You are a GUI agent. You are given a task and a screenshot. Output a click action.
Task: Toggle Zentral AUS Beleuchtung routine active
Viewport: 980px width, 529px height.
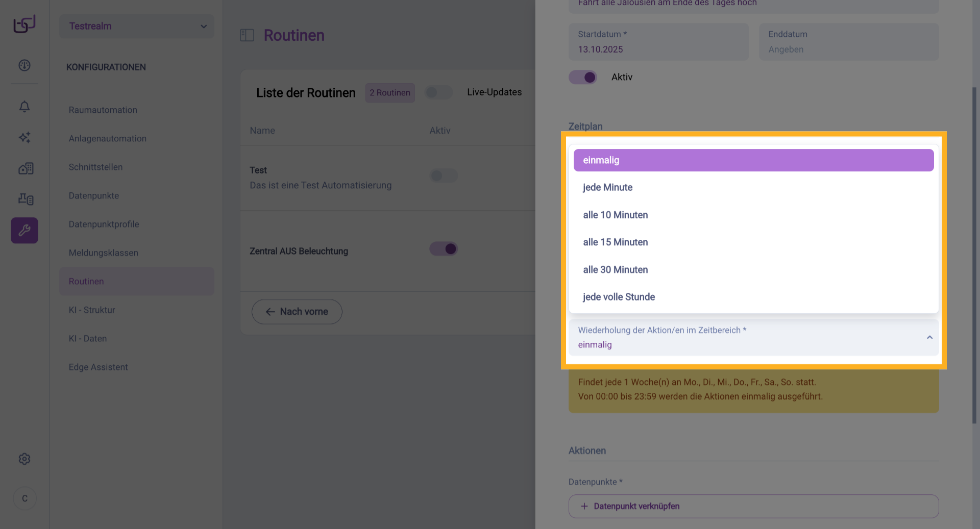coord(444,249)
